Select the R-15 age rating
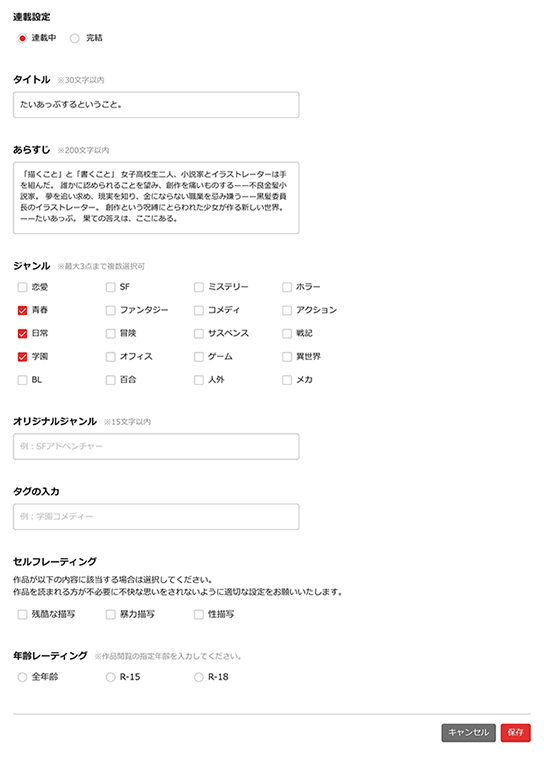 (111, 677)
